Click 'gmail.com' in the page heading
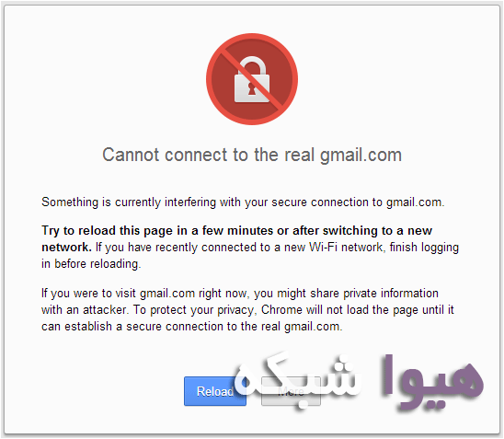 click(361, 156)
